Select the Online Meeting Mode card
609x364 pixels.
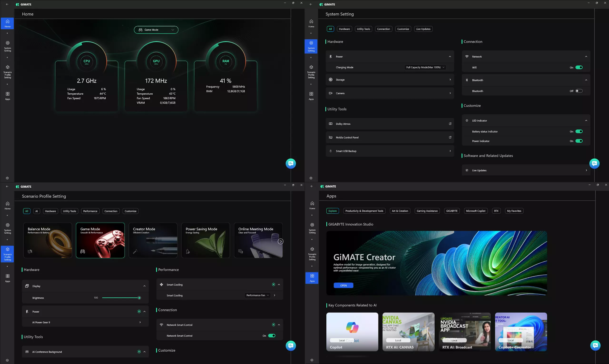click(x=258, y=240)
